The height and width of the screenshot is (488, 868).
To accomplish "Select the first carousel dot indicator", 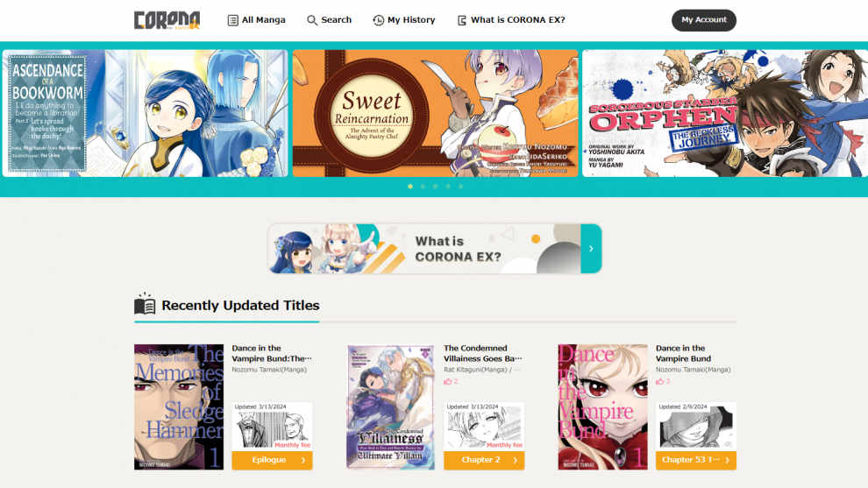I will coord(410,187).
